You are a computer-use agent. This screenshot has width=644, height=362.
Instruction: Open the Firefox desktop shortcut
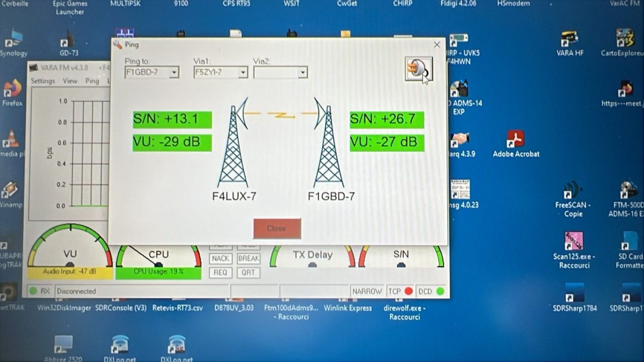pyautogui.click(x=11, y=92)
